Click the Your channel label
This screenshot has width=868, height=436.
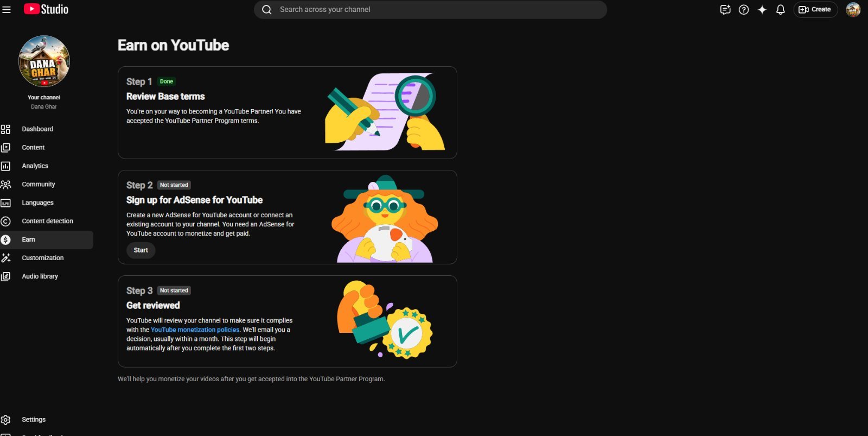coord(44,98)
